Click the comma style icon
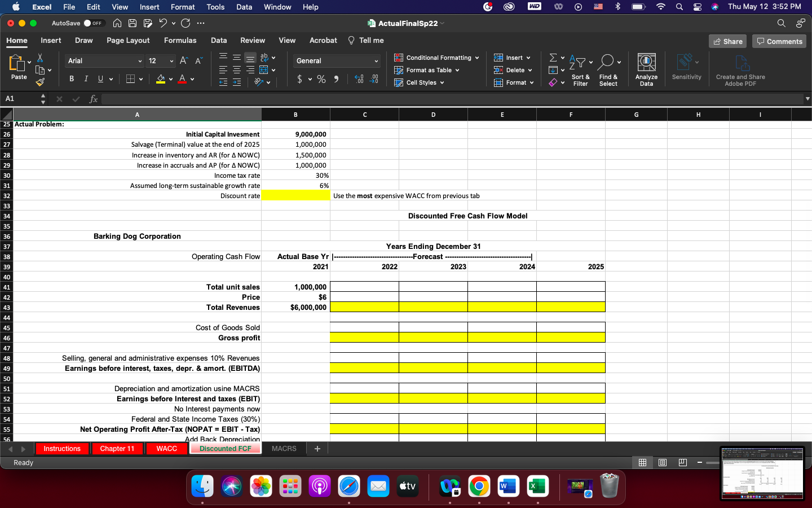This screenshot has height=508, width=812. point(337,79)
